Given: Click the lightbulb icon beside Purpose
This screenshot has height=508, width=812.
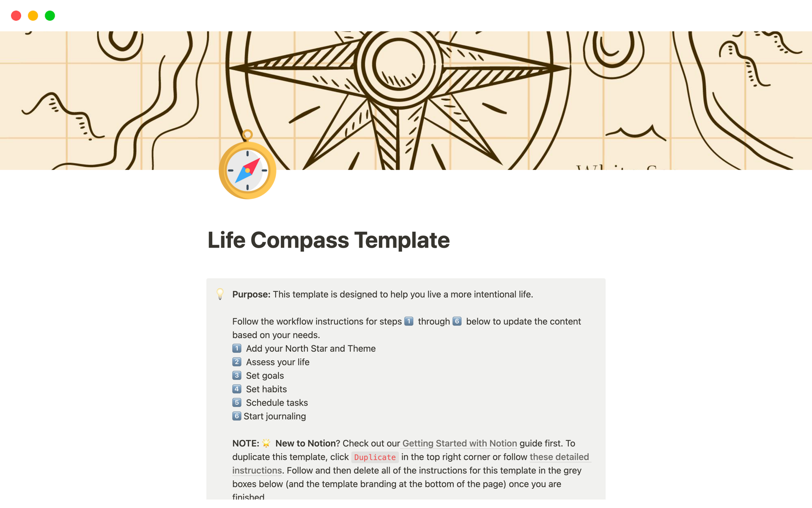Looking at the screenshot, I should 219,294.
